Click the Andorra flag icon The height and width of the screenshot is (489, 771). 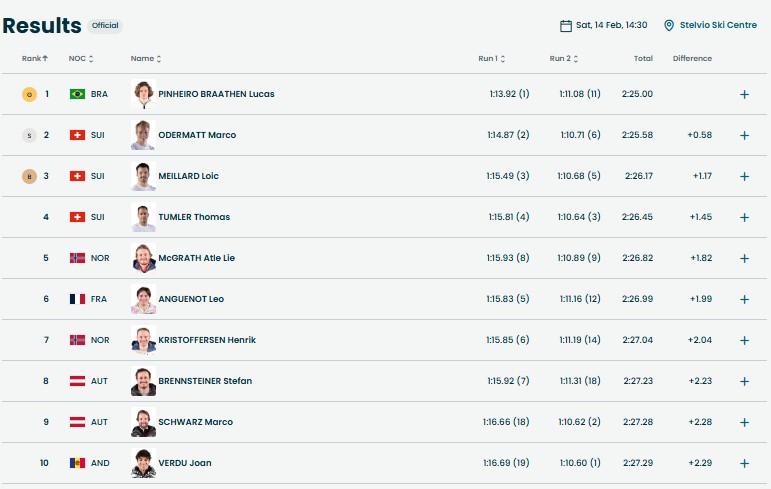pyautogui.click(x=77, y=463)
